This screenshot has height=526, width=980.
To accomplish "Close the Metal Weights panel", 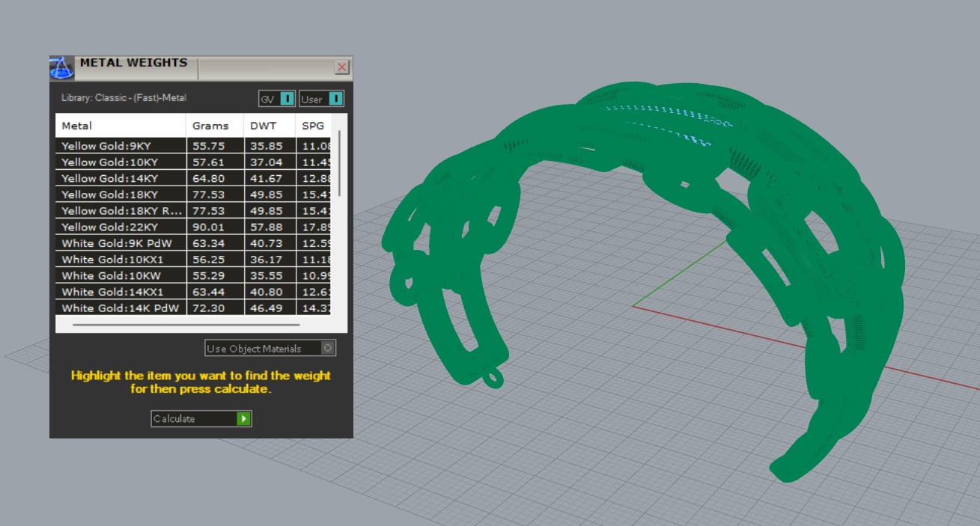I will (342, 67).
